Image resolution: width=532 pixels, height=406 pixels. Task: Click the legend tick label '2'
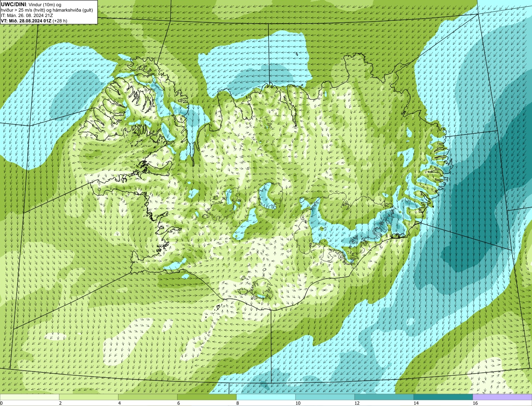(x=60, y=403)
